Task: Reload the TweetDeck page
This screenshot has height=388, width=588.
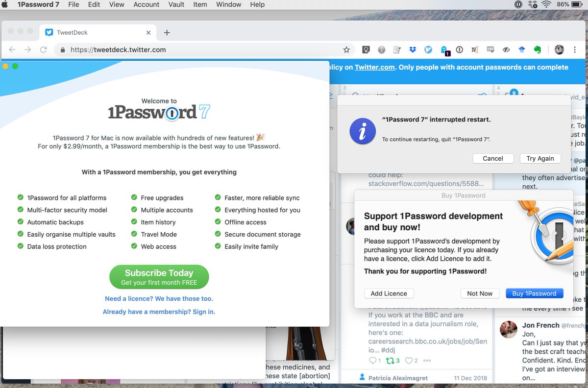Action: 44,49
